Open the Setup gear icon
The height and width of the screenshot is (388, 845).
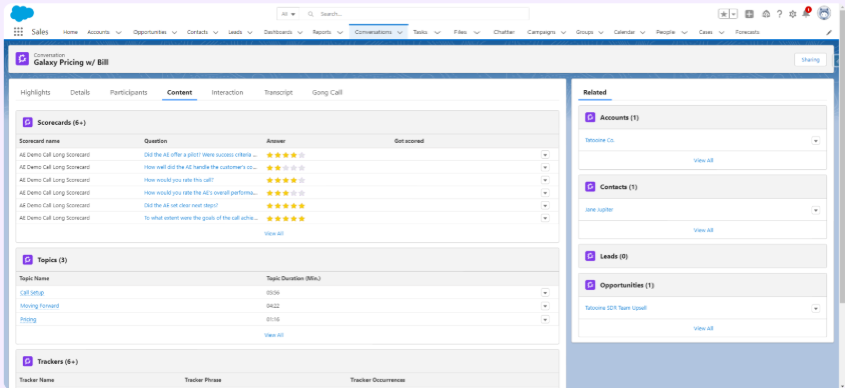coord(793,14)
